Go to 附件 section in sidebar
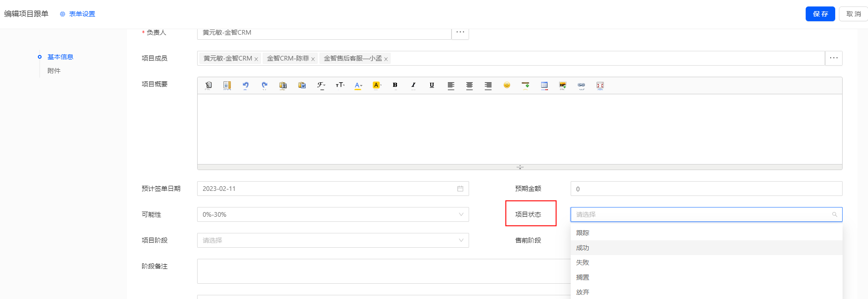The image size is (868, 299). 54,71
